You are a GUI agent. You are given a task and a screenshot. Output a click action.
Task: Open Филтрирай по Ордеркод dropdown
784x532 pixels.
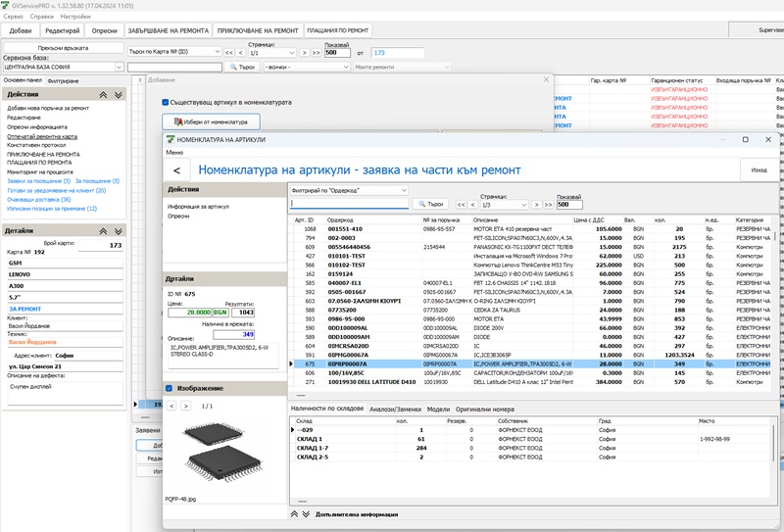tap(349, 190)
